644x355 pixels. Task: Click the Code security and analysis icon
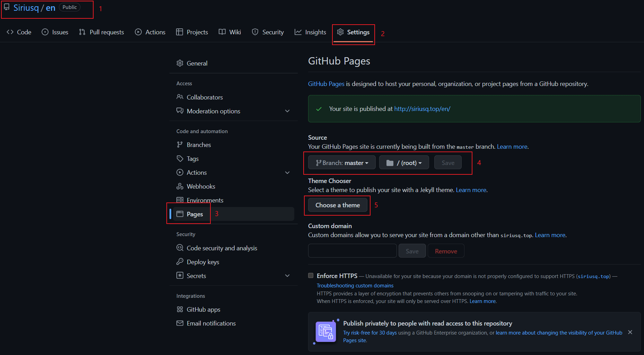click(x=180, y=248)
